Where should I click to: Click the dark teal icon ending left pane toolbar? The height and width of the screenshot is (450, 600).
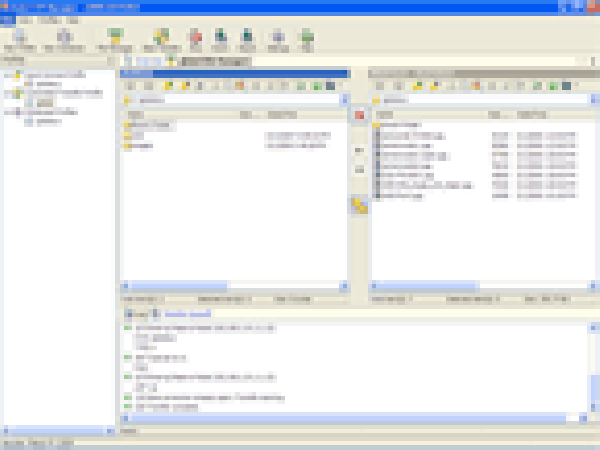(331, 86)
